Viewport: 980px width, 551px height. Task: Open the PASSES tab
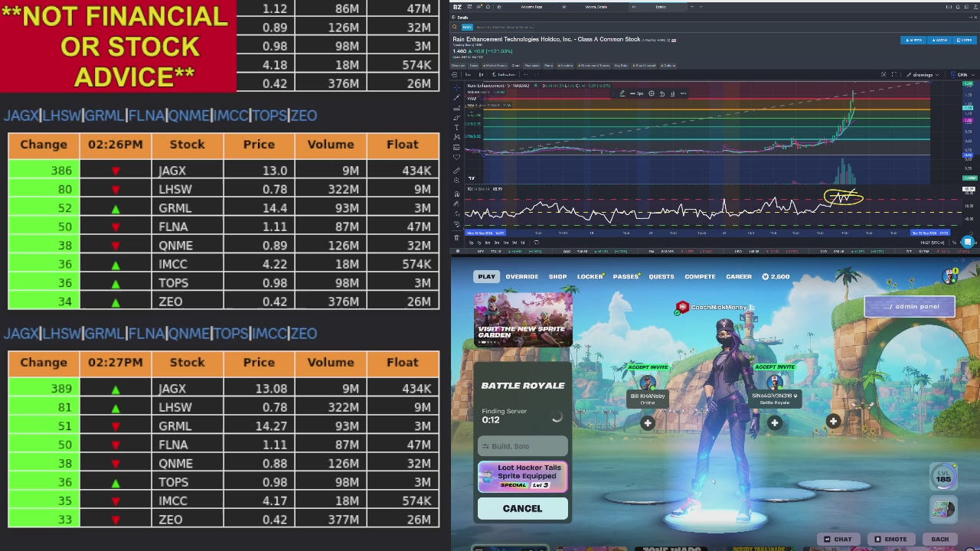[x=626, y=276]
